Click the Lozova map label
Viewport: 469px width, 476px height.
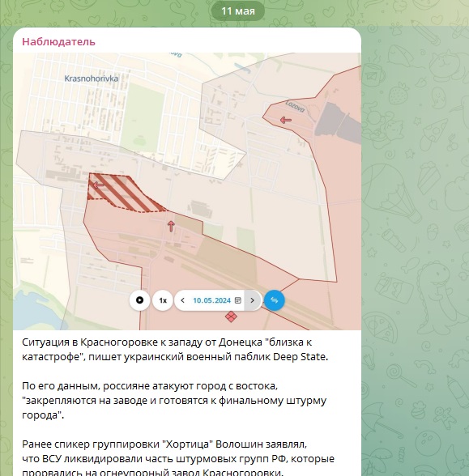pos(295,107)
